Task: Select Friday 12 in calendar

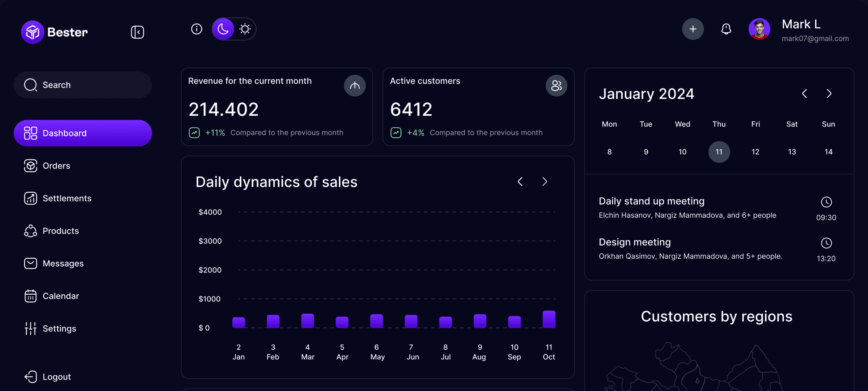Action: pyautogui.click(x=756, y=152)
